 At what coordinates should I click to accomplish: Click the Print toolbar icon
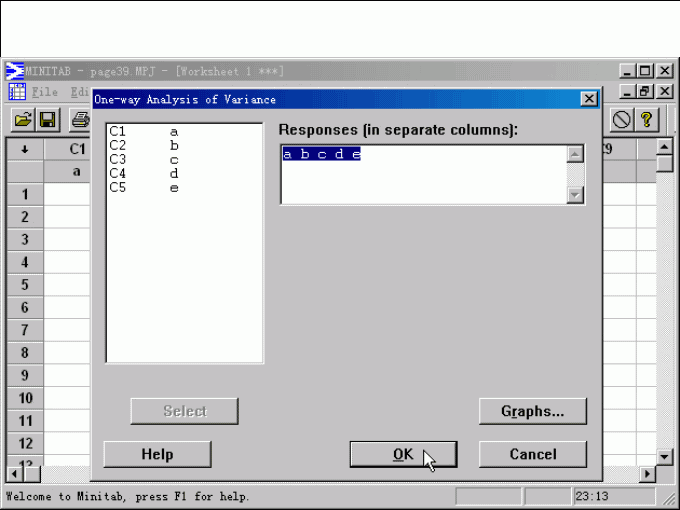tap(80, 120)
